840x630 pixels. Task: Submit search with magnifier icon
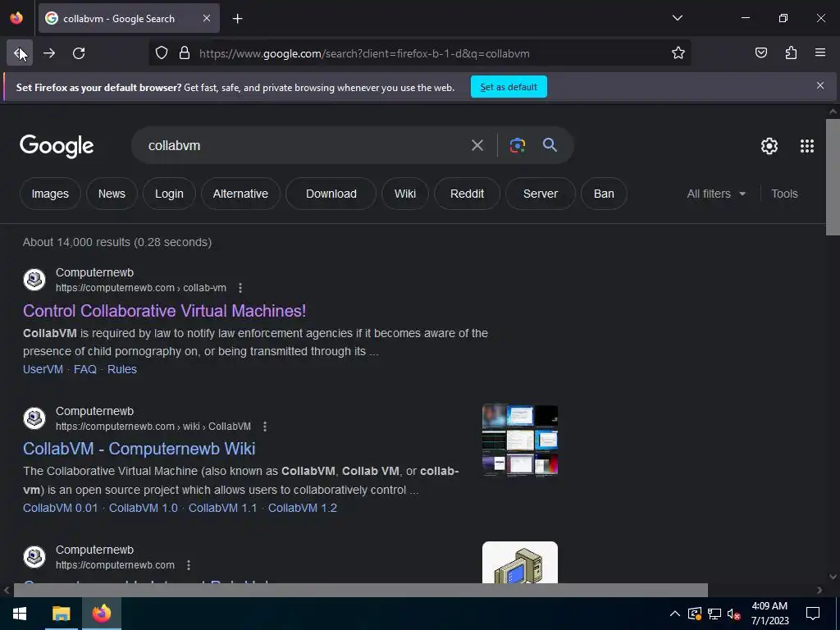tap(550, 145)
